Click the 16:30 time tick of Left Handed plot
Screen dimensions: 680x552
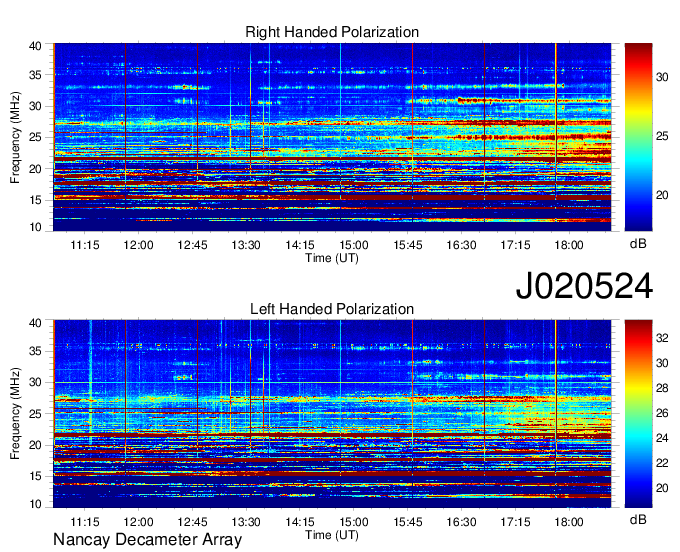(461, 522)
